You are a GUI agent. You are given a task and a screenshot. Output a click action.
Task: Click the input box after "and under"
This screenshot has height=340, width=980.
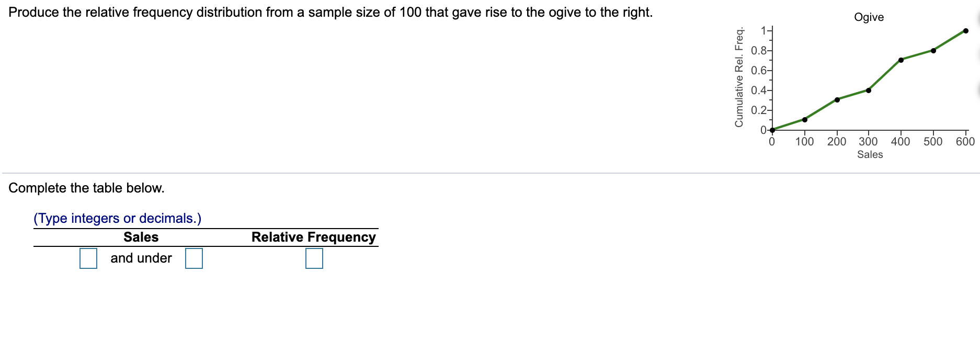click(193, 257)
